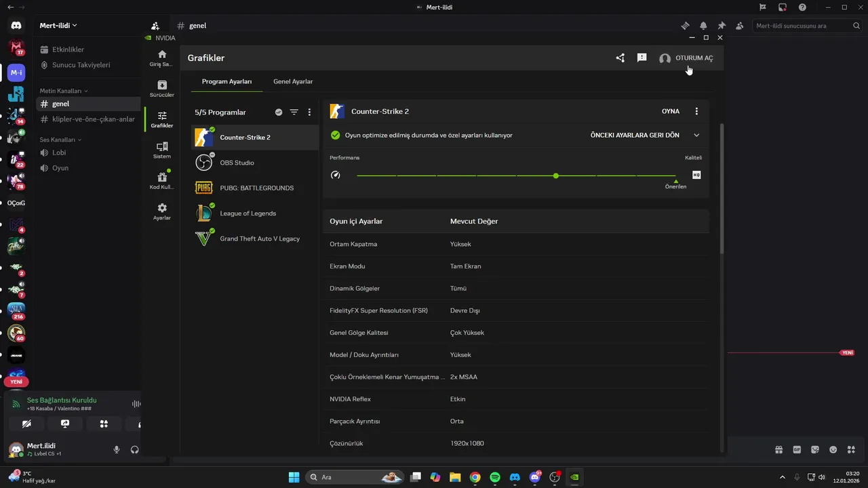
Task: Open genel text channel in Discord
Action: [x=87, y=104]
